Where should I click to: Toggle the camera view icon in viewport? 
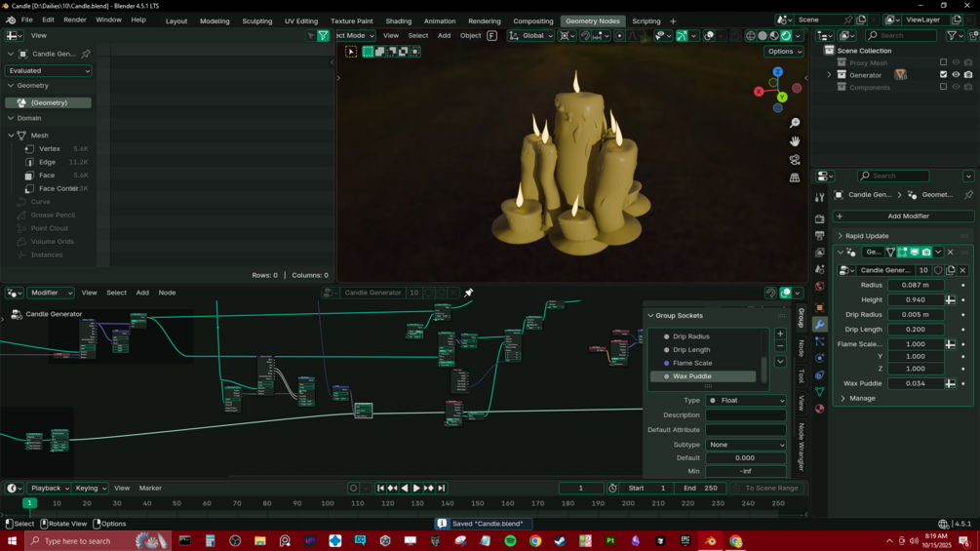click(x=795, y=160)
